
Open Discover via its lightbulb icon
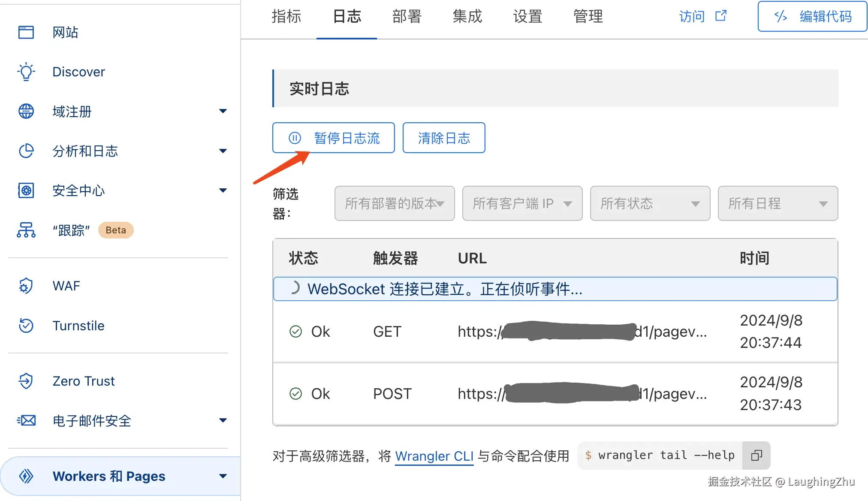26,72
